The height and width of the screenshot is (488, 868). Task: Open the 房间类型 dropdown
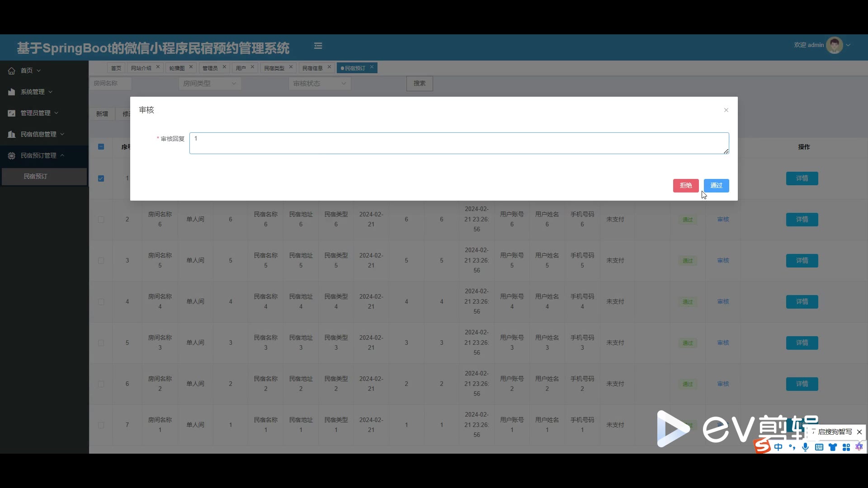pos(209,84)
